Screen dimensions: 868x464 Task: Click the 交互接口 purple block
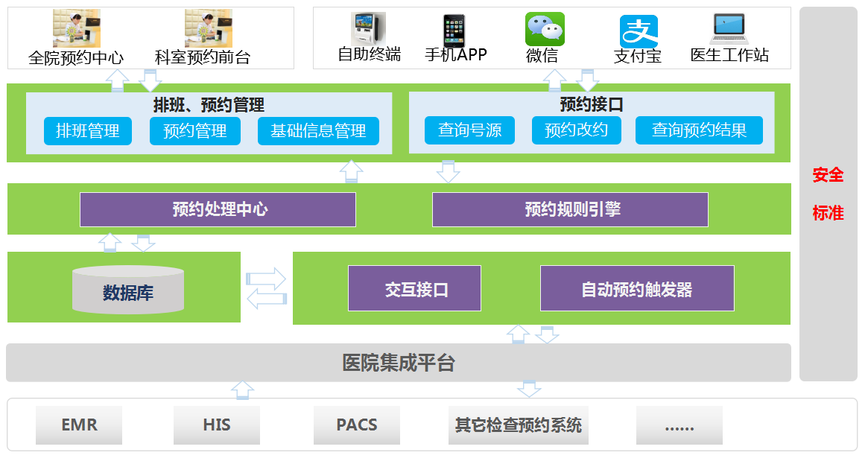414,288
